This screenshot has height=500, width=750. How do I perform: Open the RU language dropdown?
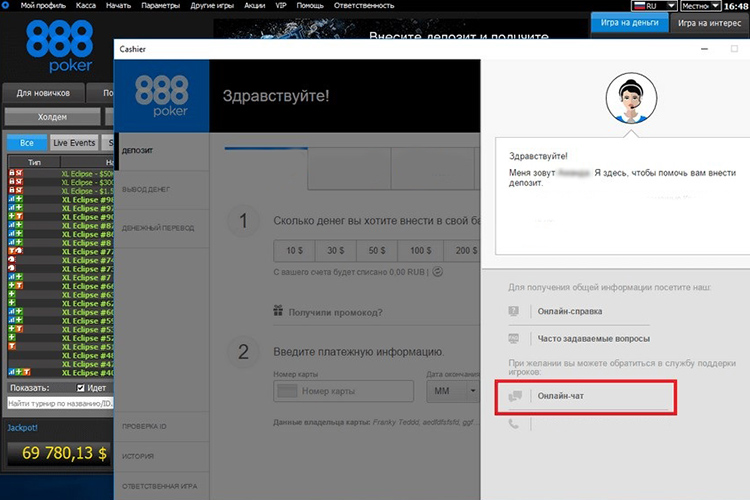[x=654, y=6]
